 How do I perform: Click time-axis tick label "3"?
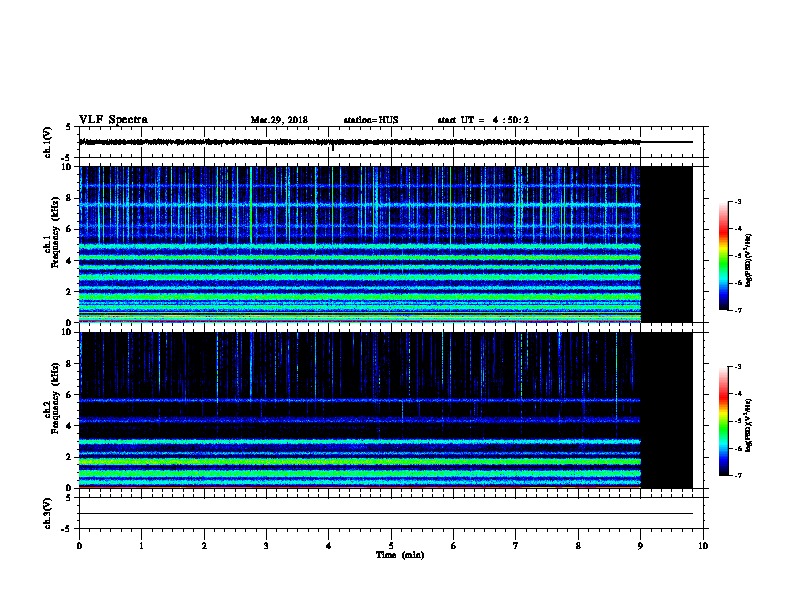pos(266,546)
